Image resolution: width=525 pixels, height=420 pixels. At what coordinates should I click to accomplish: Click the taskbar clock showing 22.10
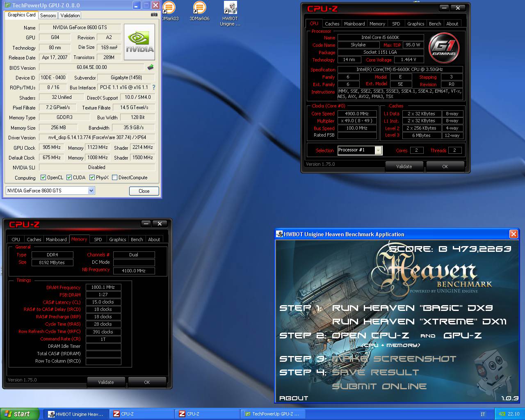coord(514,414)
